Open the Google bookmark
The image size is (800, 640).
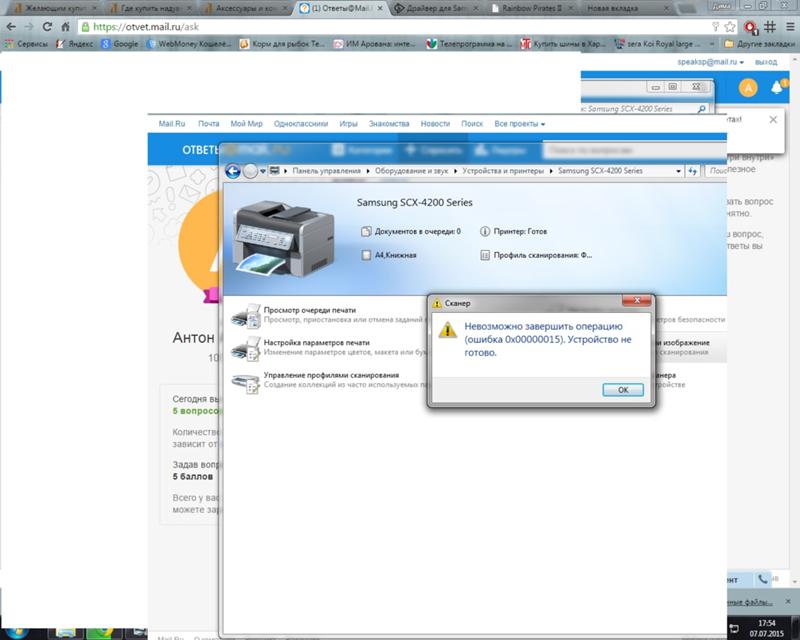[x=120, y=44]
